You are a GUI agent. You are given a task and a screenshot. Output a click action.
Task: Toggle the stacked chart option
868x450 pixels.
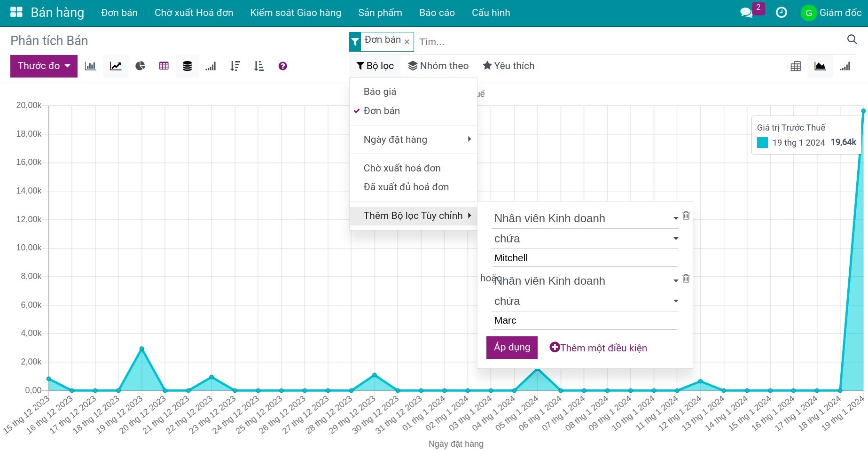[187, 66]
